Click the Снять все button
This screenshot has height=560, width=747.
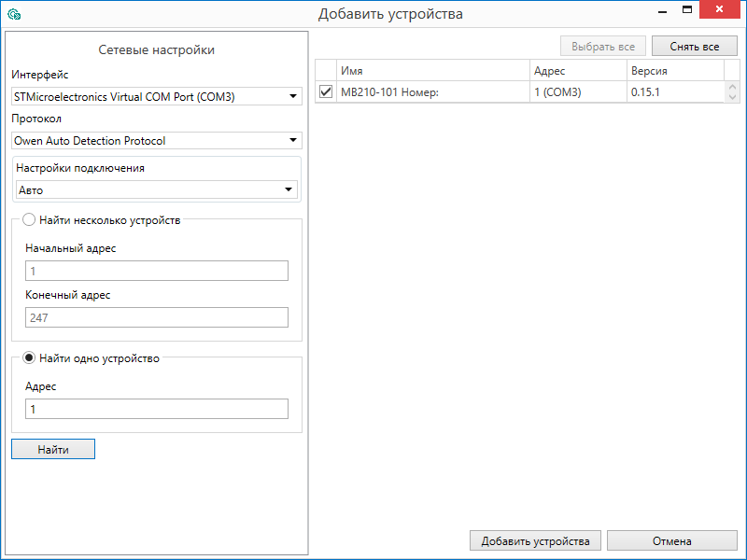point(694,47)
